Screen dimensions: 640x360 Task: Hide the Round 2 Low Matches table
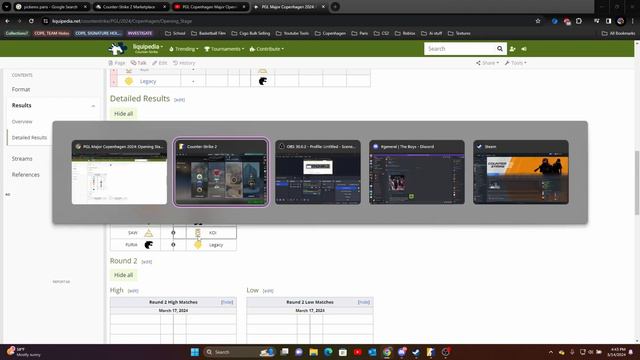(x=364, y=302)
